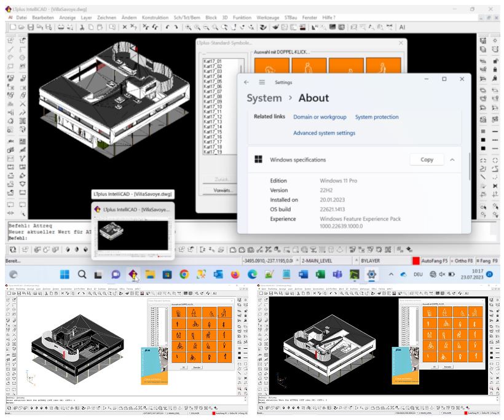Collapse the Windows specifications section chevron
504x420 pixels.
pos(452,160)
